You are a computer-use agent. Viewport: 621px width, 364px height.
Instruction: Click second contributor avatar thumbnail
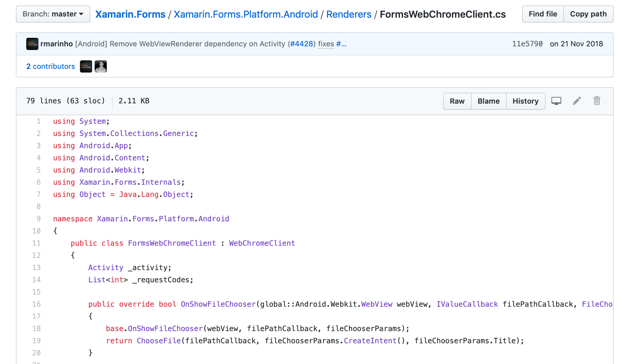pyautogui.click(x=101, y=66)
